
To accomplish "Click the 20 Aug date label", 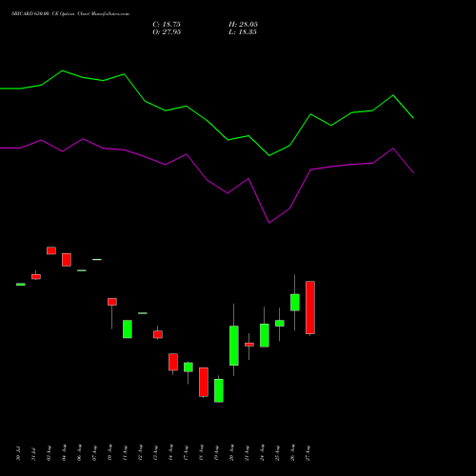I will [x=231, y=453].
